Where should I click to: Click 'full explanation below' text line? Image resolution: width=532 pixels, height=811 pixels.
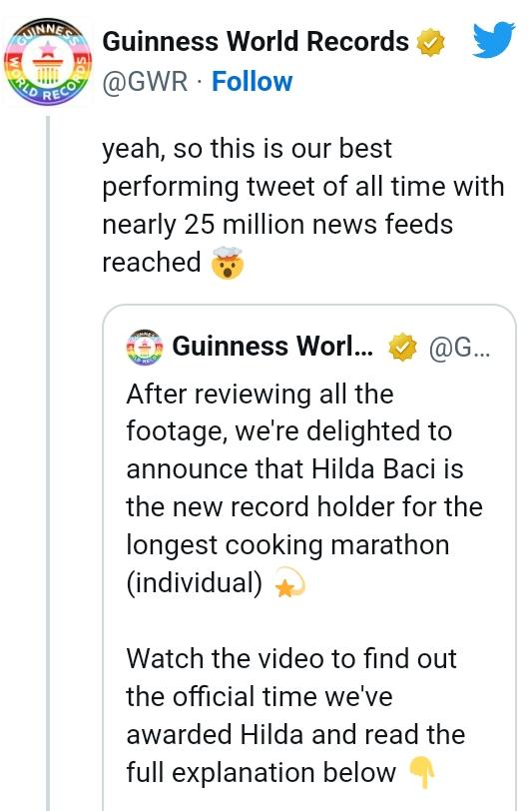[262, 773]
